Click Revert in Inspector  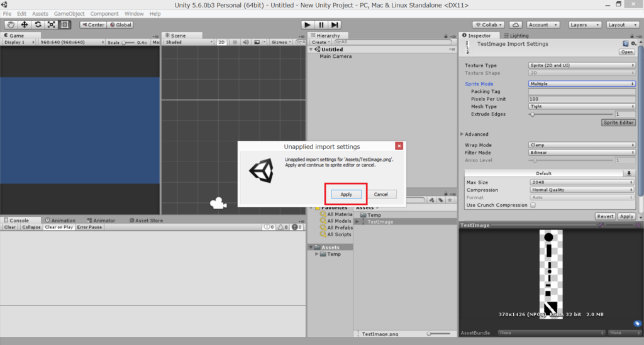click(605, 216)
